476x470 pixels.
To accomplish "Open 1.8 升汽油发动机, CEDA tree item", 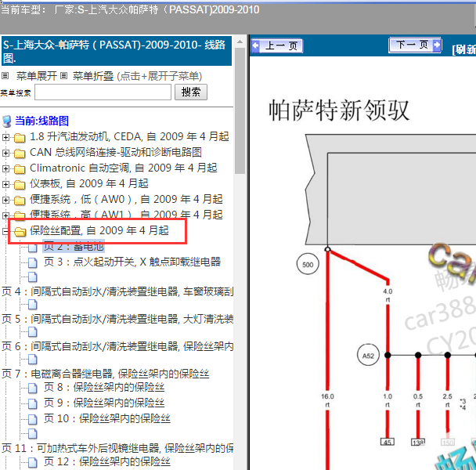I will [129, 137].
